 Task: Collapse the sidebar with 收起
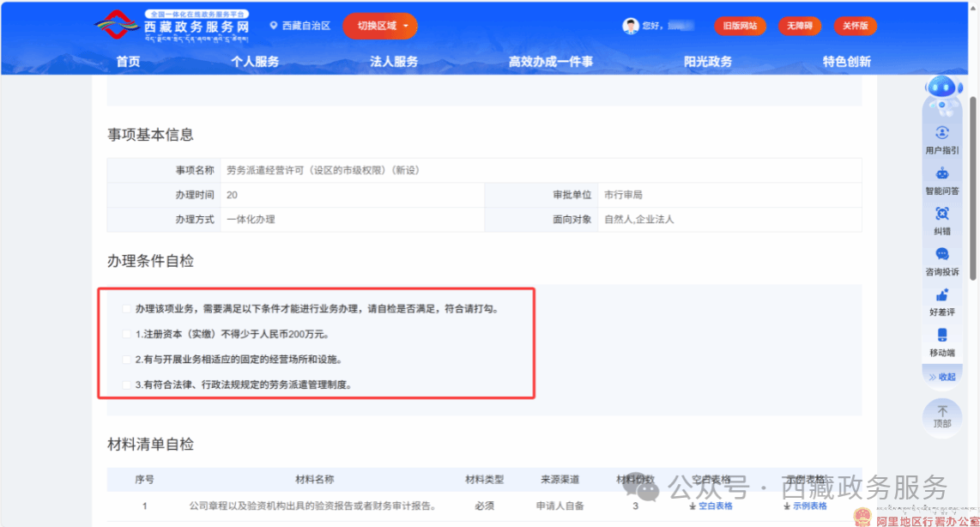tap(942, 377)
